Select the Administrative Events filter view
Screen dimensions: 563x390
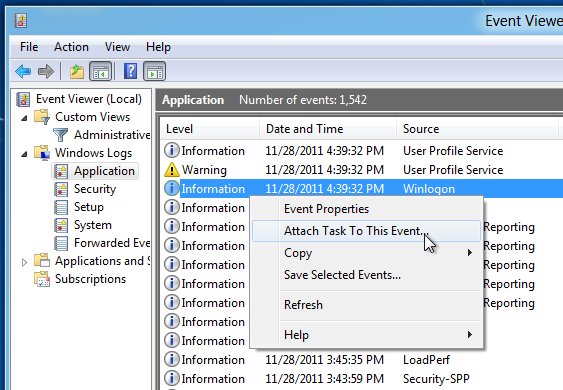pyautogui.click(x=112, y=135)
